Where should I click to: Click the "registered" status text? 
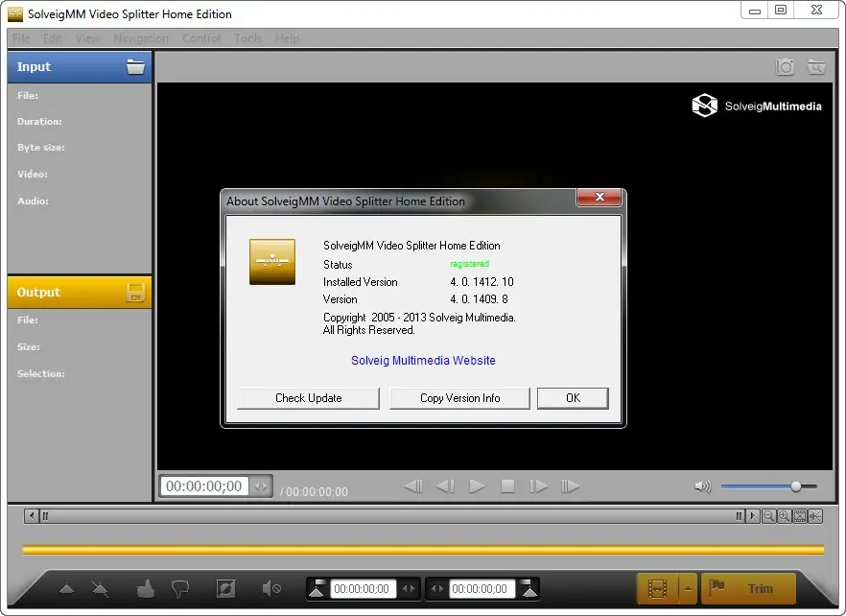coord(469,264)
